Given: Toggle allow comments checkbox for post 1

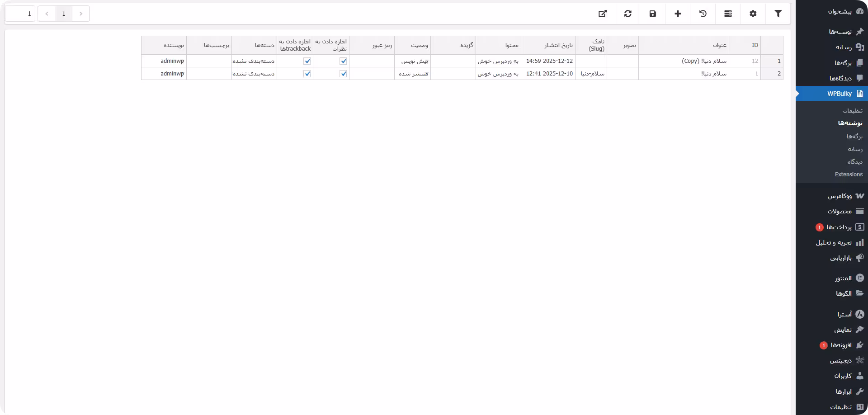Looking at the screenshot, I should click(344, 74).
